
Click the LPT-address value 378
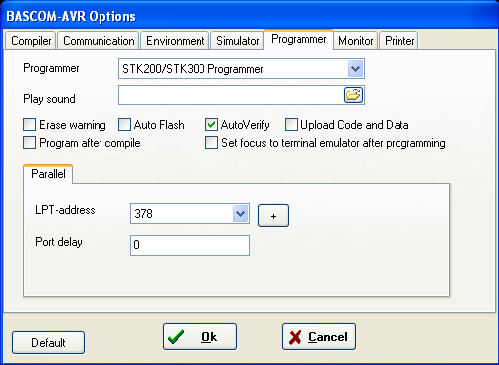pyautogui.click(x=144, y=213)
